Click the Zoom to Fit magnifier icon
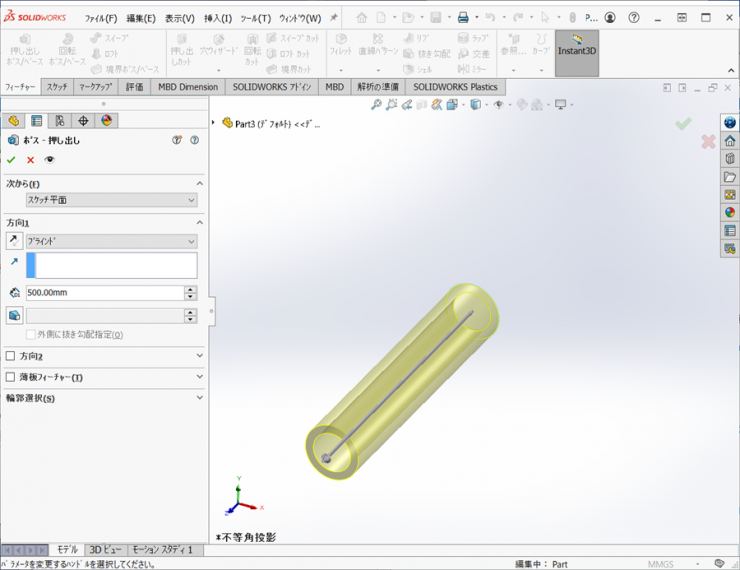The height and width of the screenshot is (570, 740). pyautogui.click(x=376, y=105)
